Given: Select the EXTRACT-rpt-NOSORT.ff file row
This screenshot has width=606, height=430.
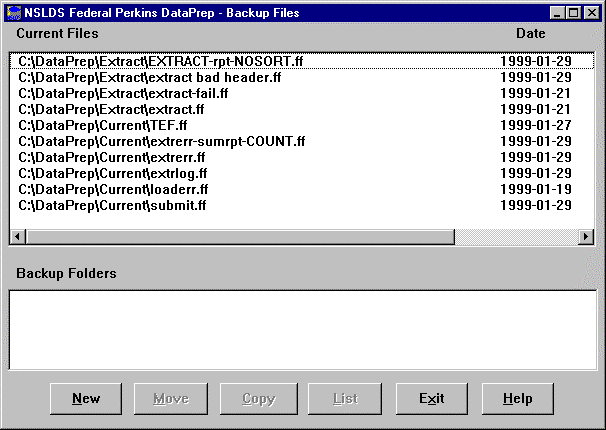Looking at the screenshot, I should click(x=302, y=61).
